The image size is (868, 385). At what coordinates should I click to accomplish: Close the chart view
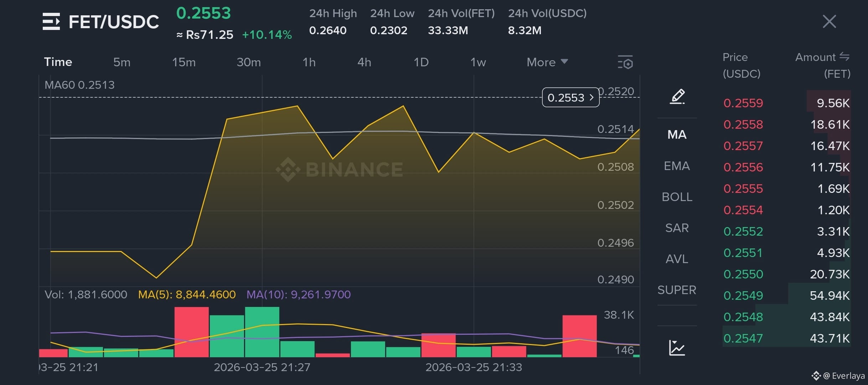(829, 21)
